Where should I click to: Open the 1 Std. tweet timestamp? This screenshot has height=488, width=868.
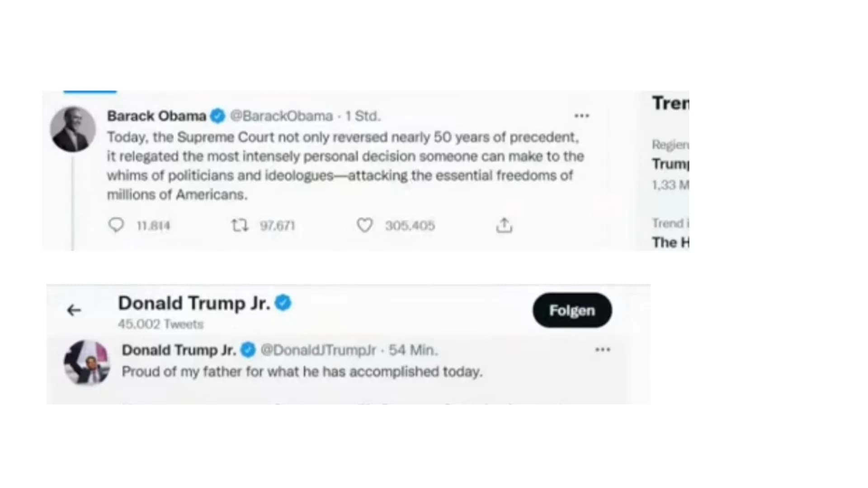363,116
